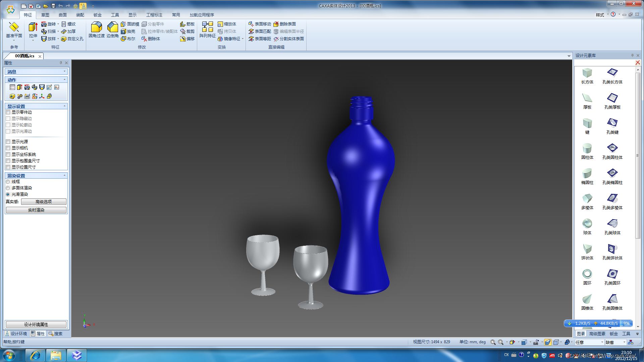
Task: Select the 偏移 offset tool
Action: click(x=187, y=39)
